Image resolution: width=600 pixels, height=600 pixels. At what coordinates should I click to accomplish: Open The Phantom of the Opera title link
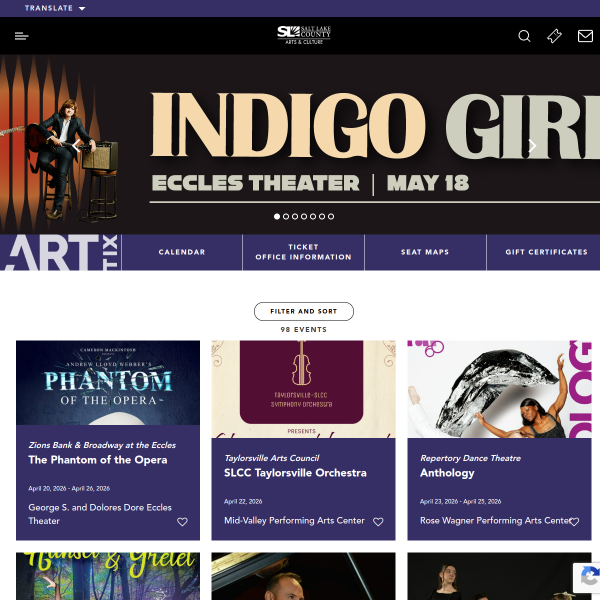point(98,460)
